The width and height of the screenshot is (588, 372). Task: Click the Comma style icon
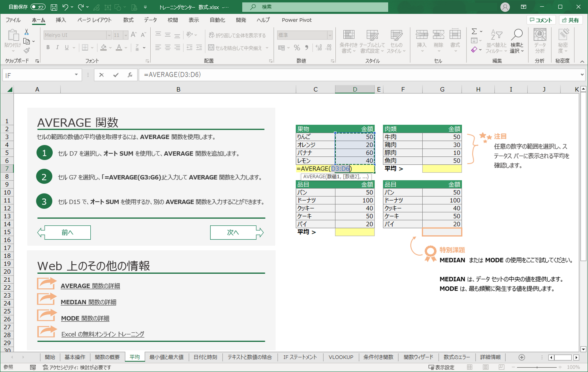(x=306, y=48)
